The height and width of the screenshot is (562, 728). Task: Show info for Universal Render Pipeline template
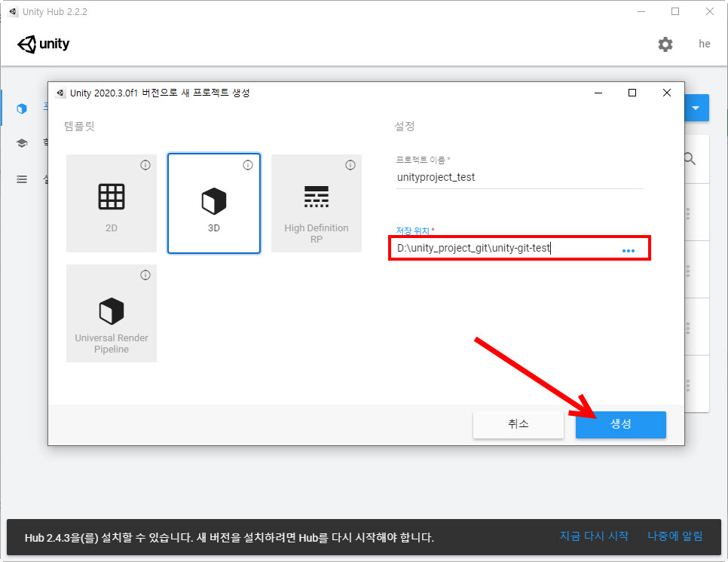tap(145, 275)
